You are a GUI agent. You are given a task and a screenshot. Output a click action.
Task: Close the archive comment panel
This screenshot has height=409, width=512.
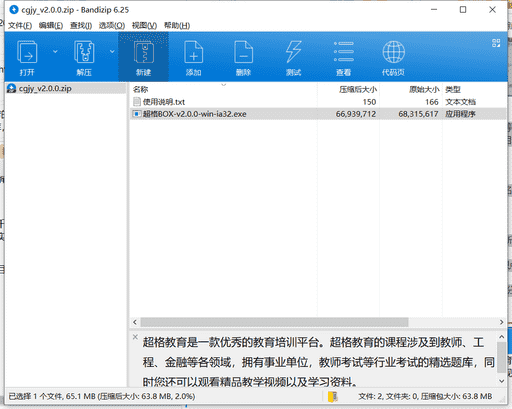135,337
